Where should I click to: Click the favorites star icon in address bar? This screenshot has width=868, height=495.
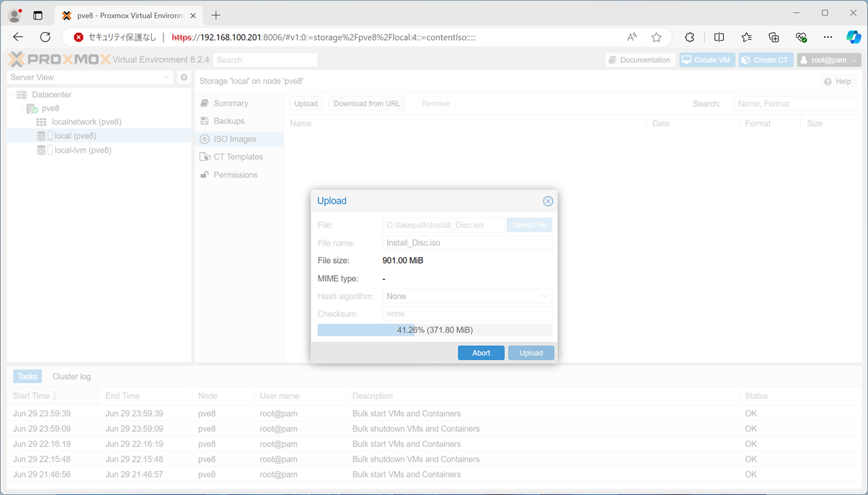click(656, 37)
